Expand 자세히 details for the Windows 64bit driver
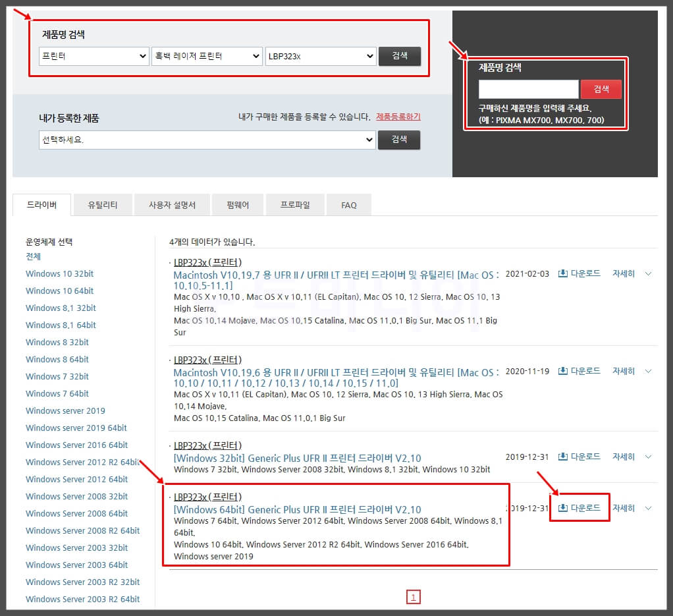The height and width of the screenshot is (616, 673). tap(624, 507)
